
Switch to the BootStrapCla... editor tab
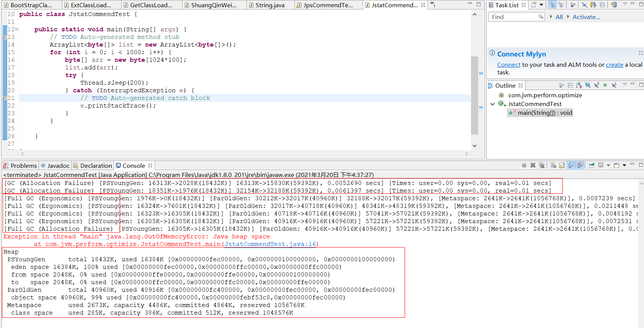pos(31,5)
